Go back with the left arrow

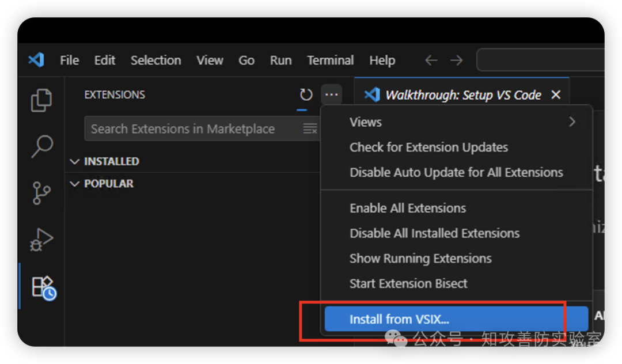coord(431,60)
